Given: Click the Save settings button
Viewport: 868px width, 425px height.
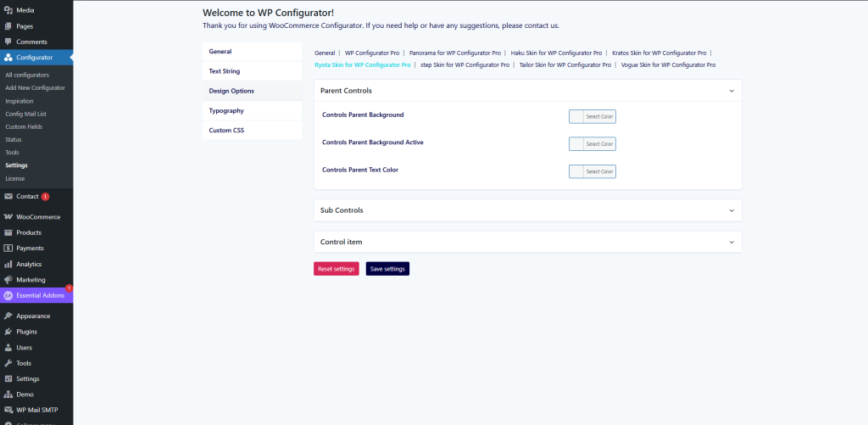Looking at the screenshot, I should point(387,269).
